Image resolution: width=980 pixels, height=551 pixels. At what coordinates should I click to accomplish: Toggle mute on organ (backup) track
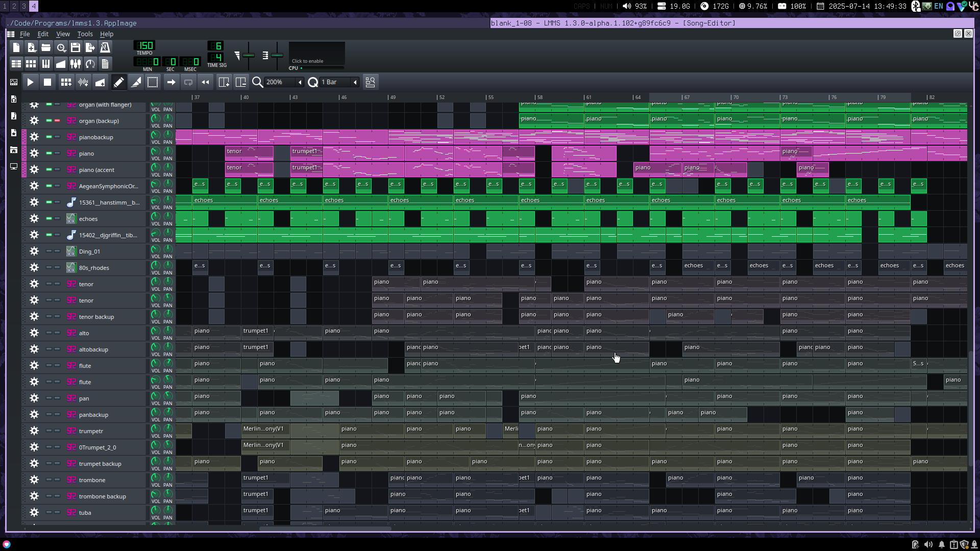click(x=49, y=121)
